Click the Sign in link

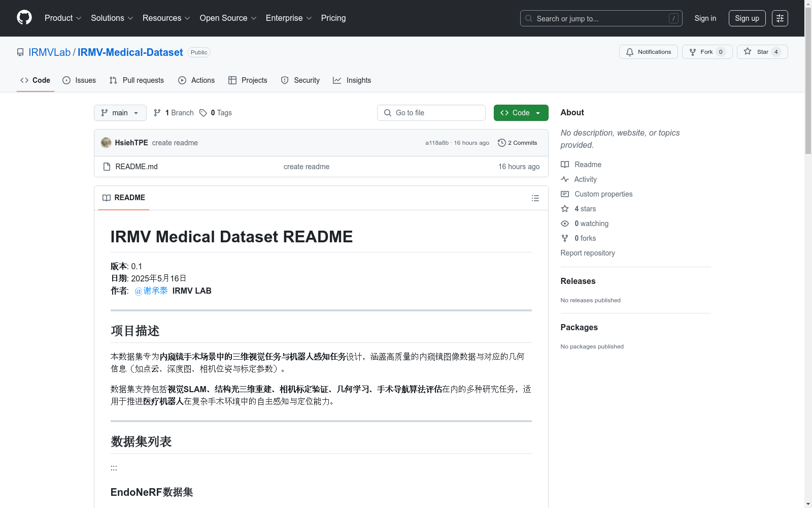pos(705,18)
